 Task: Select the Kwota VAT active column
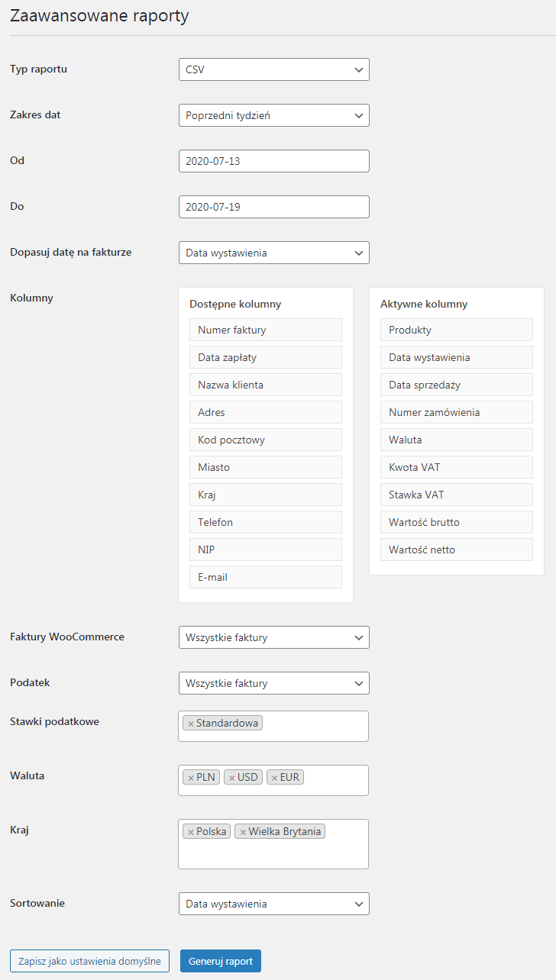tap(457, 467)
